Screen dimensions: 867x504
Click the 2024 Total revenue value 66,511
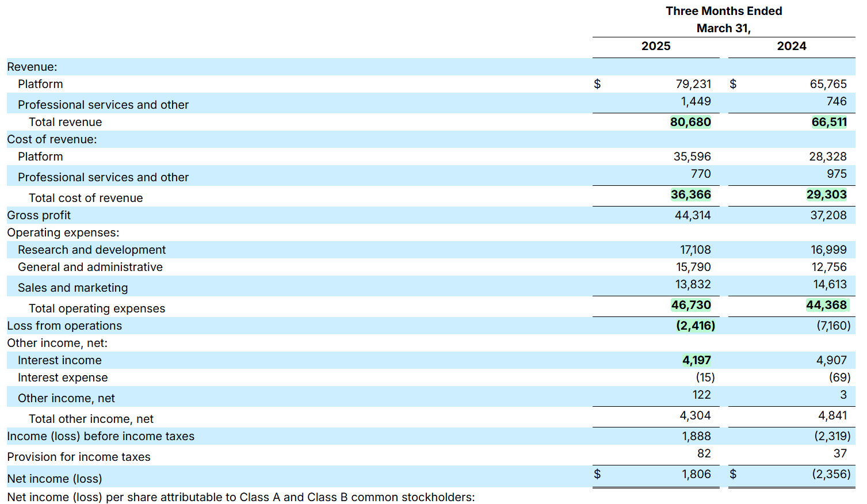tap(829, 122)
